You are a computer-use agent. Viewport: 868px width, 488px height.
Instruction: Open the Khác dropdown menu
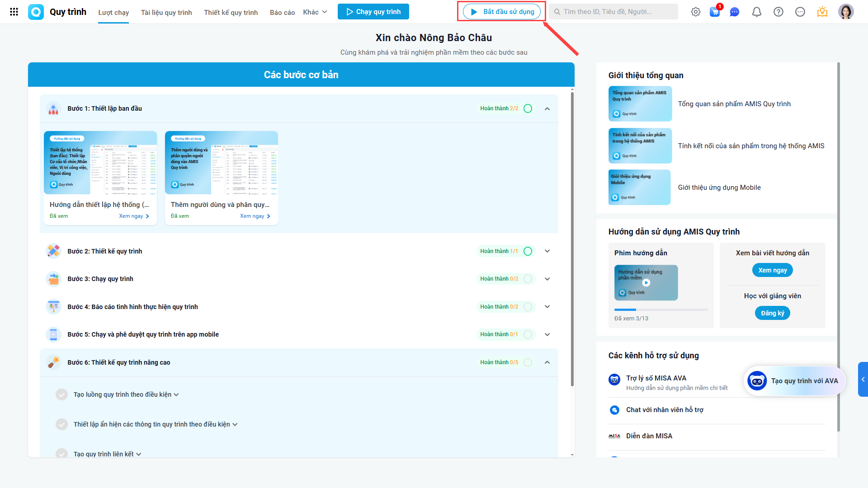pyautogui.click(x=315, y=12)
